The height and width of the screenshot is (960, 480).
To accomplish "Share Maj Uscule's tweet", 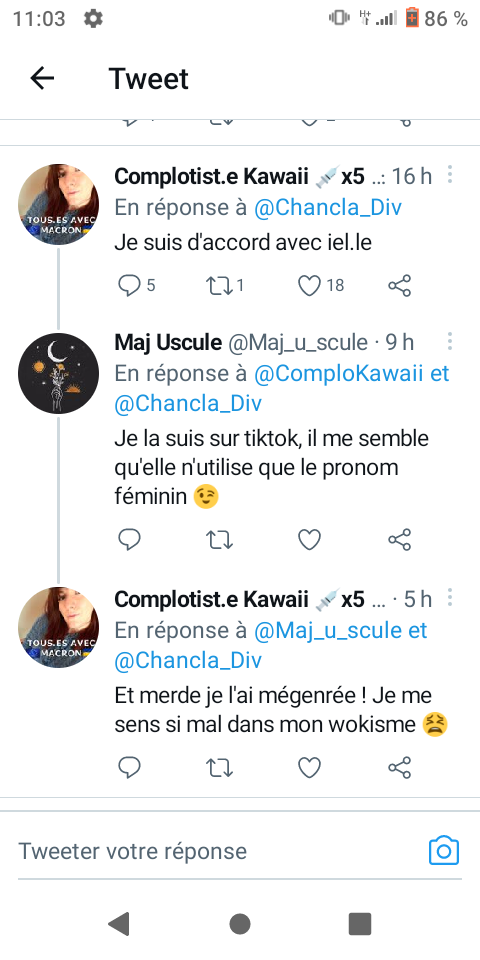I will click(400, 539).
